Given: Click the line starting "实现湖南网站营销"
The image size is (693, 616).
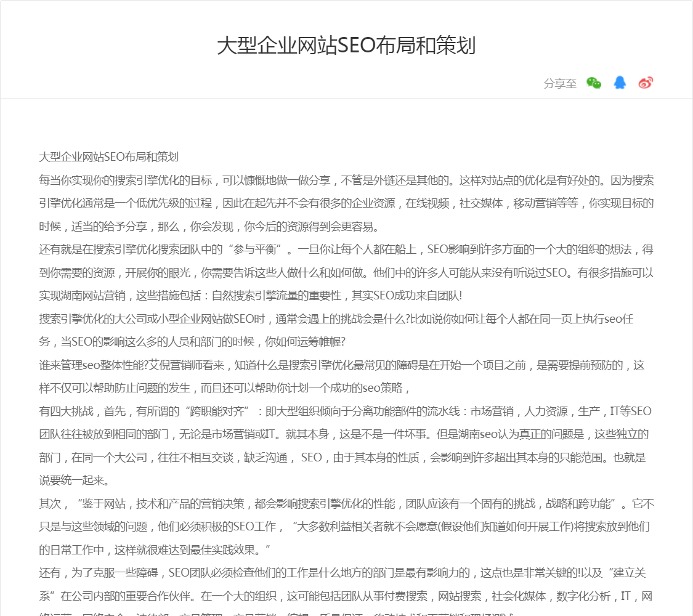Looking at the screenshot, I should [251, 296].
